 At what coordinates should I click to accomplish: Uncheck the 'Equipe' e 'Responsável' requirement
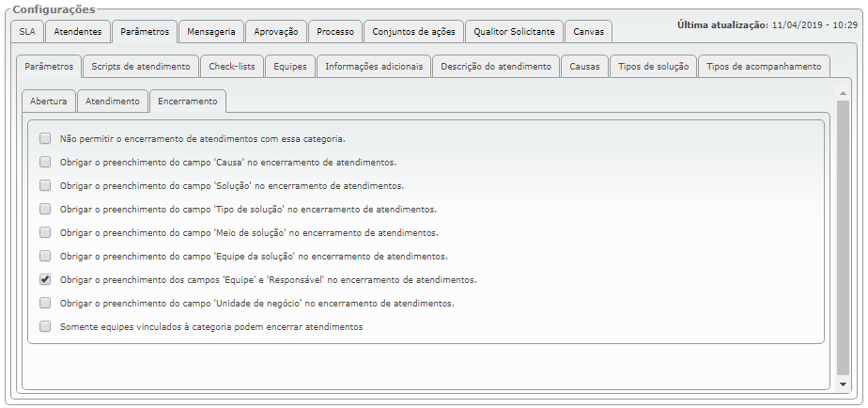pyautogui.click(x=45, y=280)
